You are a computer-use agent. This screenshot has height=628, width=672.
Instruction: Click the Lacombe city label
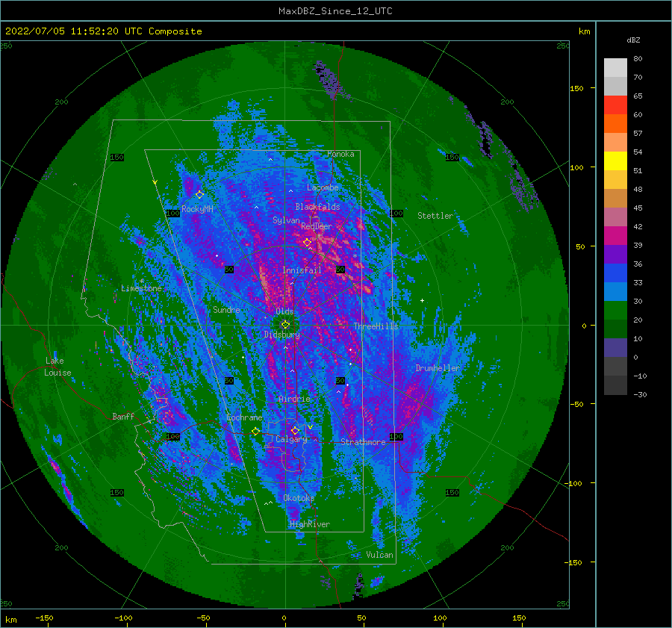pos(323,187)
